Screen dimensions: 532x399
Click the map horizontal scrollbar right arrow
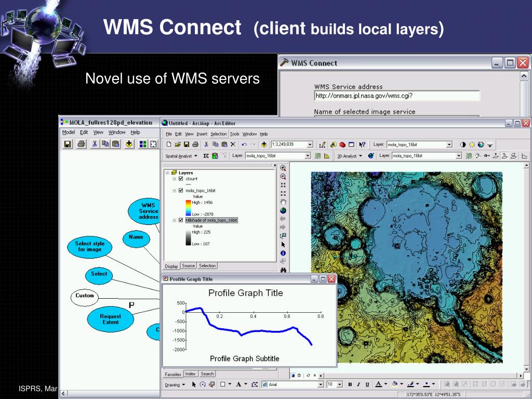[521, 376]
